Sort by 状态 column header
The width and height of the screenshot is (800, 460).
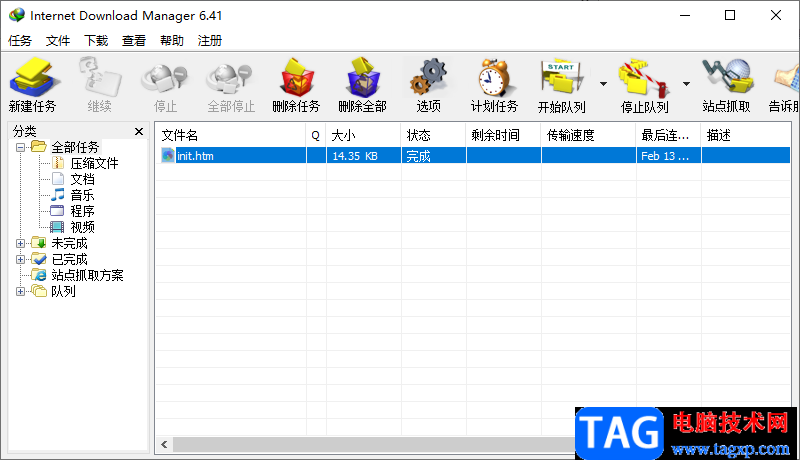coord(433,135)
